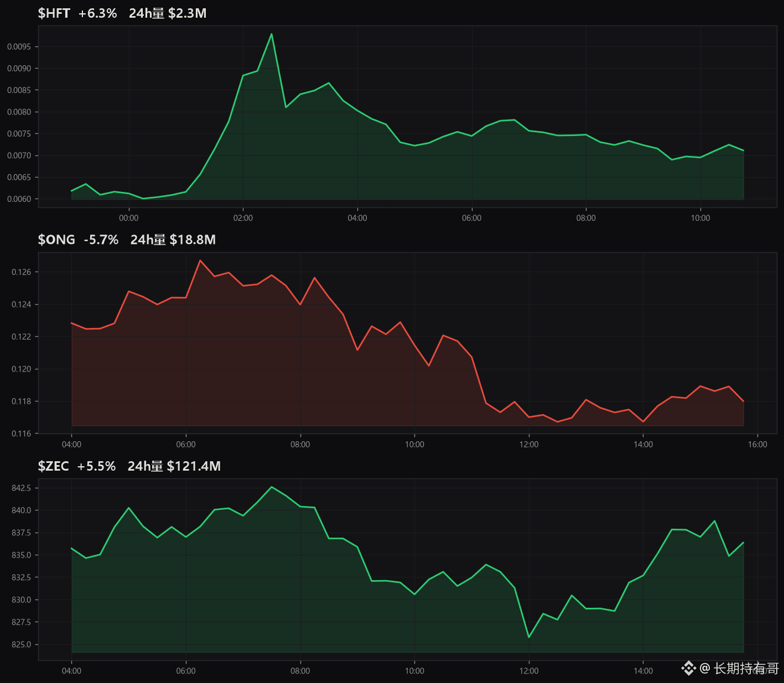The width and height of the screenshot is (784, 683).
Task: Choose the 825.0 price label on ZEC axis
Action: (x=22, y=645)
